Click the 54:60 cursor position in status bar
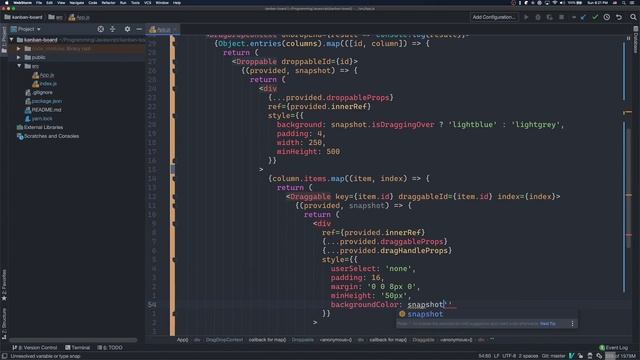The width and height of the screenshot is (640, 360). tap(484, 356)
